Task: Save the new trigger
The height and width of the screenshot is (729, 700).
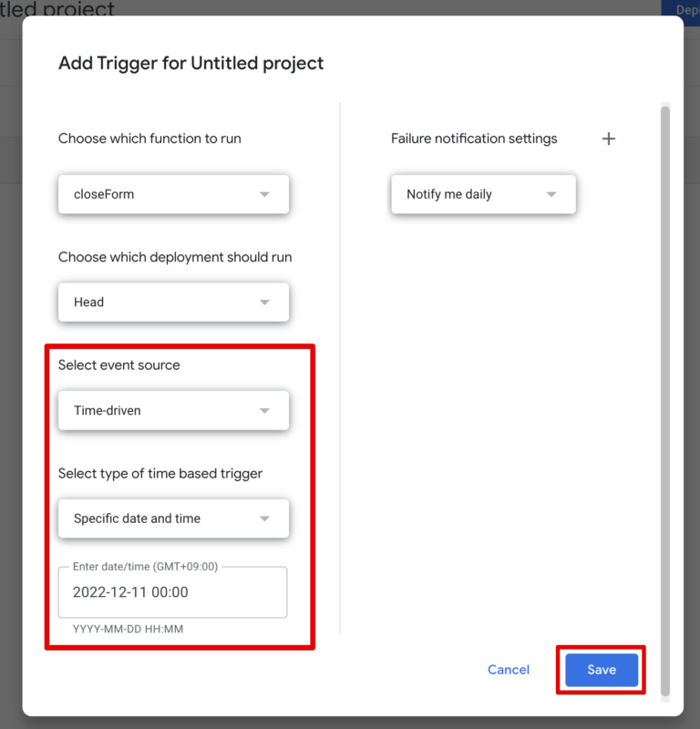Action: 601,670
